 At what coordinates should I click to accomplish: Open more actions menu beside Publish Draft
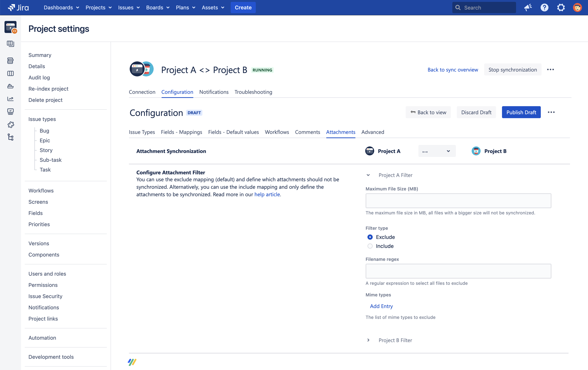tap(551, 112)
